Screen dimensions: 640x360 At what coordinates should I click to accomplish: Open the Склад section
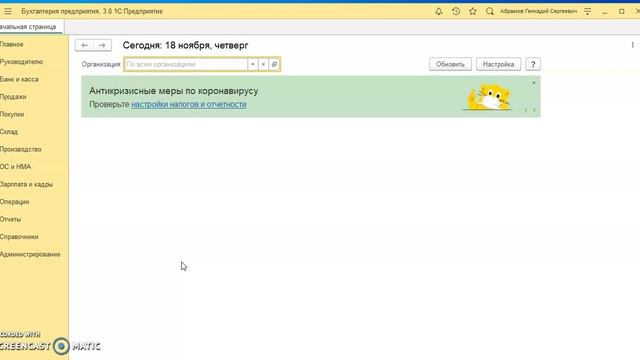[x=9, y=132]
